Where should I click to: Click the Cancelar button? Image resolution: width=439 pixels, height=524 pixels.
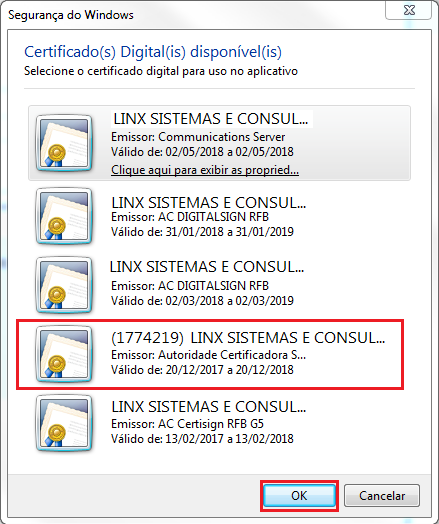pos(382,496)
